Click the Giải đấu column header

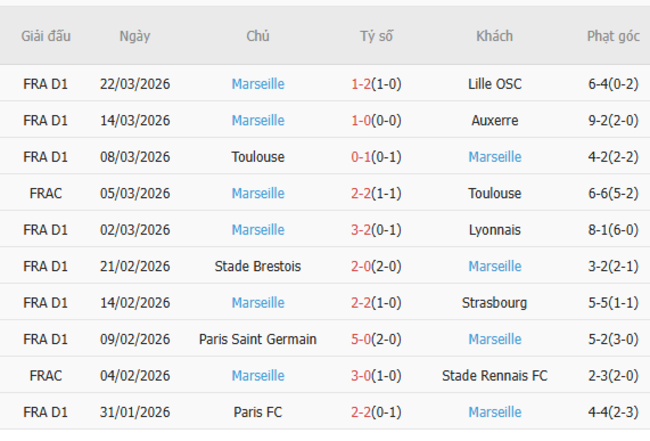pyautogui.click(x=46, y=36)
